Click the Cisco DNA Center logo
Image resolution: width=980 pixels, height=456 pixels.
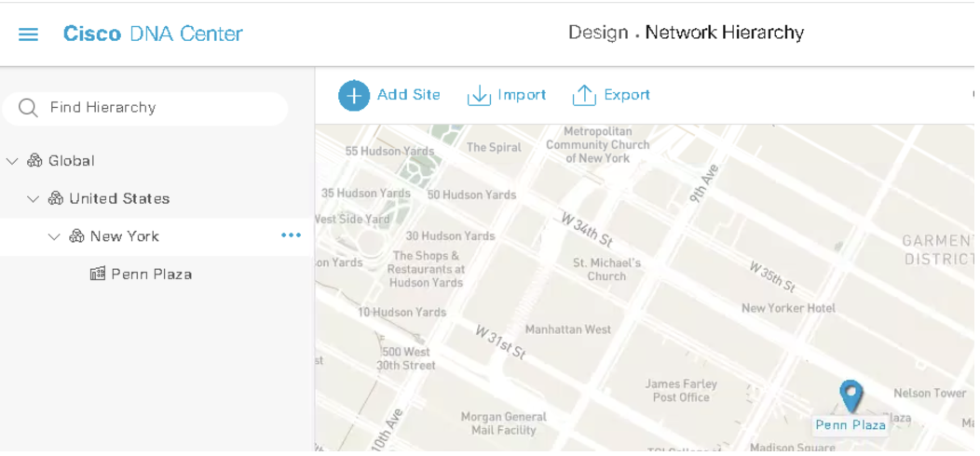(153, 34)
